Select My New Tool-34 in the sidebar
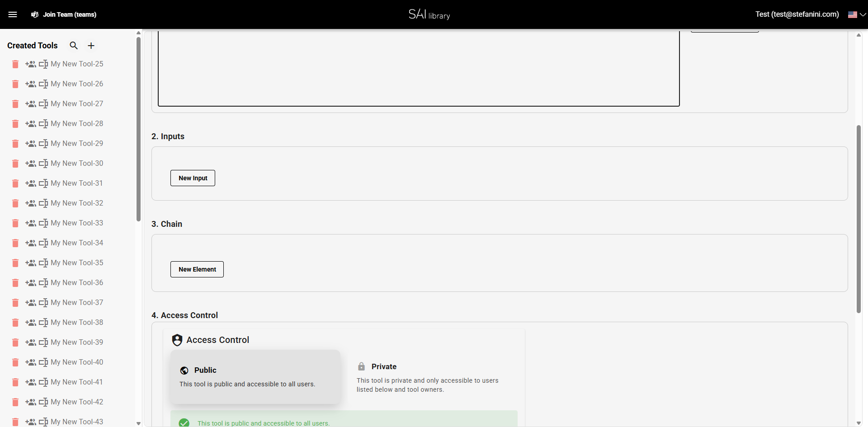This screenshot has width=868, height=427. pyautogui.click(x=77, y=243)
